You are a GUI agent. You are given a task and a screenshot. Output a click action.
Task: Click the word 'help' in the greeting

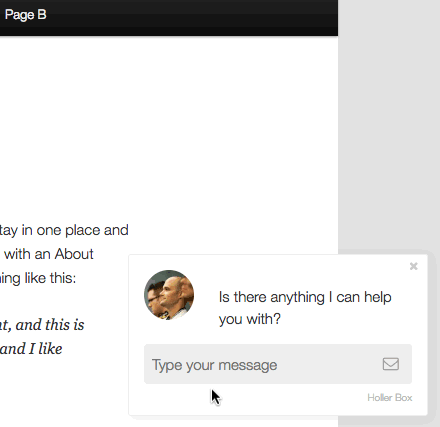click(377, 297)
